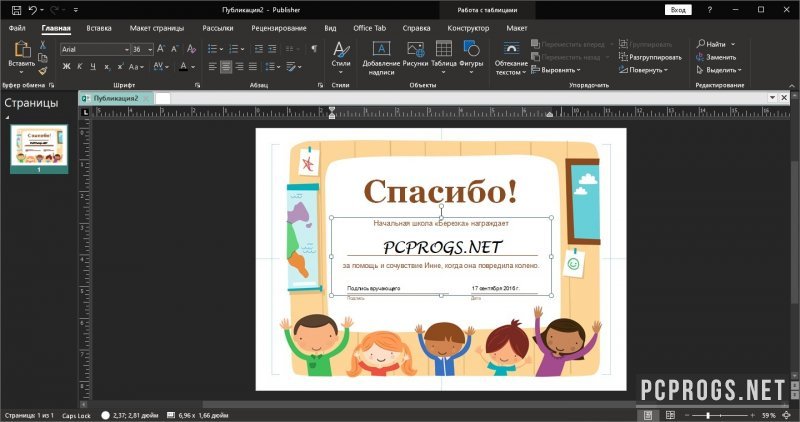Click the zoom slider in the status bar
Screen dimensions: 800x422
pos(720,415)
